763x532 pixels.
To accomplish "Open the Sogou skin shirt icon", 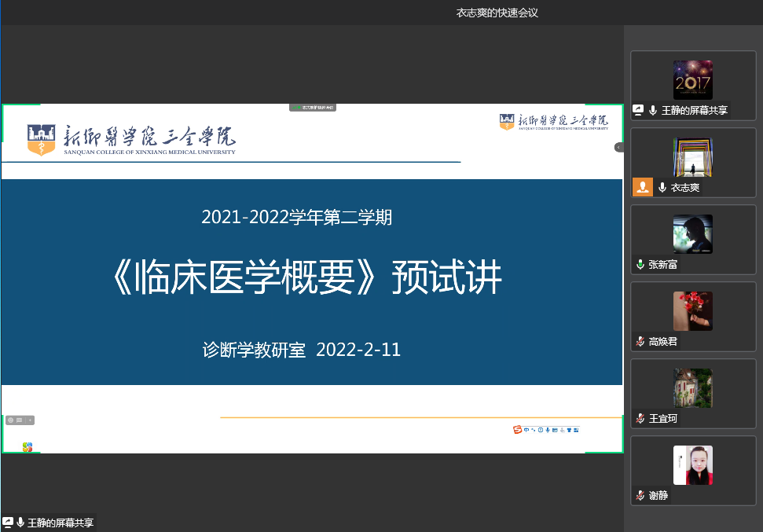I will pos(569,429).
